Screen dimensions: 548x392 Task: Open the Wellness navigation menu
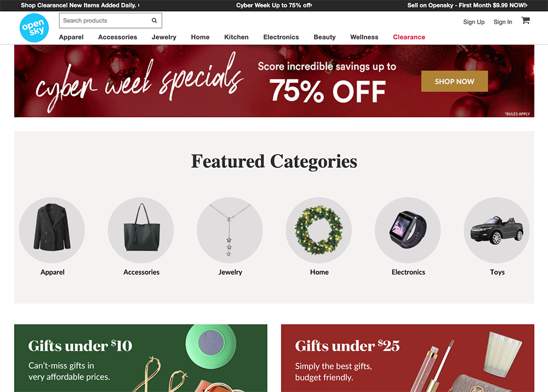(x=364, y=37)
